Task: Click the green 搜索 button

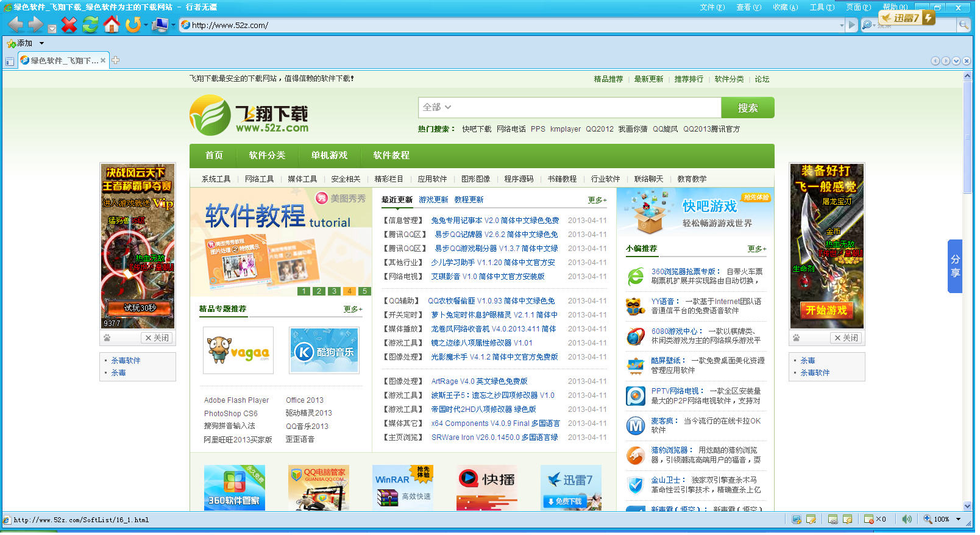Action: pos(747,108)
